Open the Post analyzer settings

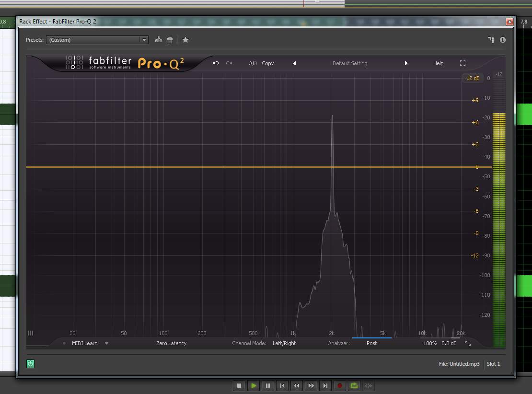[x=371, y=343]
